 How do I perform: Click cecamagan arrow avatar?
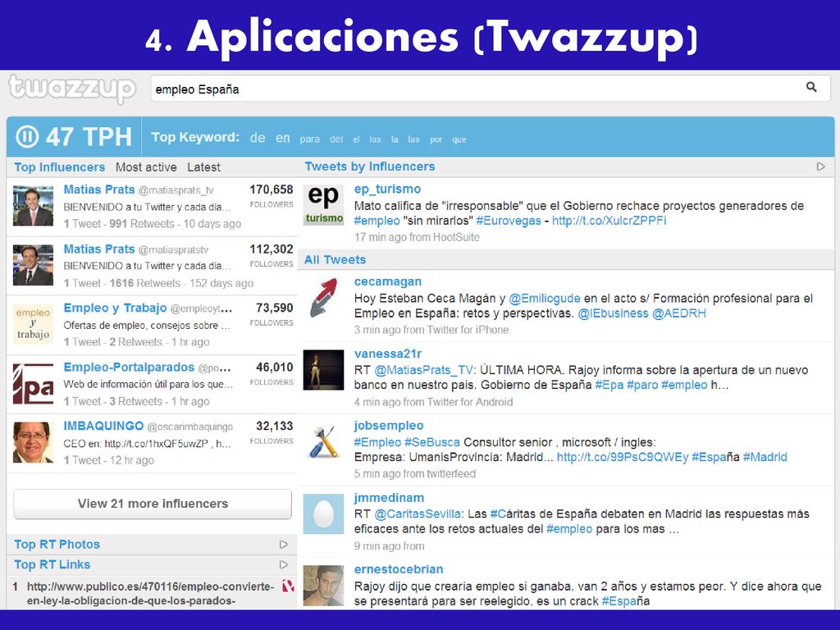(323, 298)
